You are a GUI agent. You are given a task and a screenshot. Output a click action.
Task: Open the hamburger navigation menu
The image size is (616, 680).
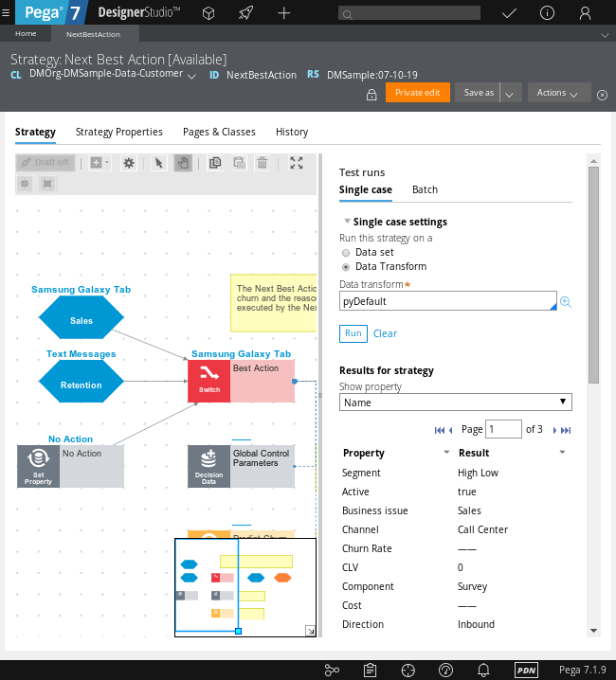click(x=6, y=12)
